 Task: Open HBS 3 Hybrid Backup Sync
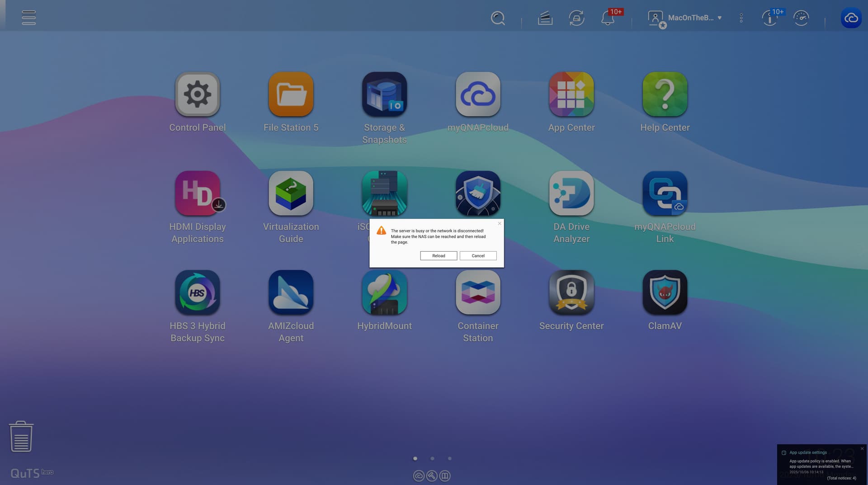[x=197, y=292]
